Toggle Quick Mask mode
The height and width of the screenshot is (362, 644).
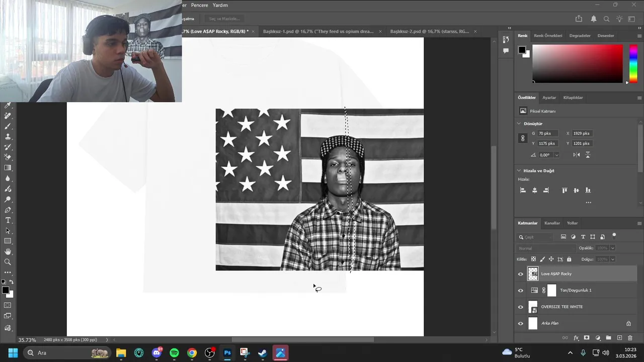tap(8, 305)
